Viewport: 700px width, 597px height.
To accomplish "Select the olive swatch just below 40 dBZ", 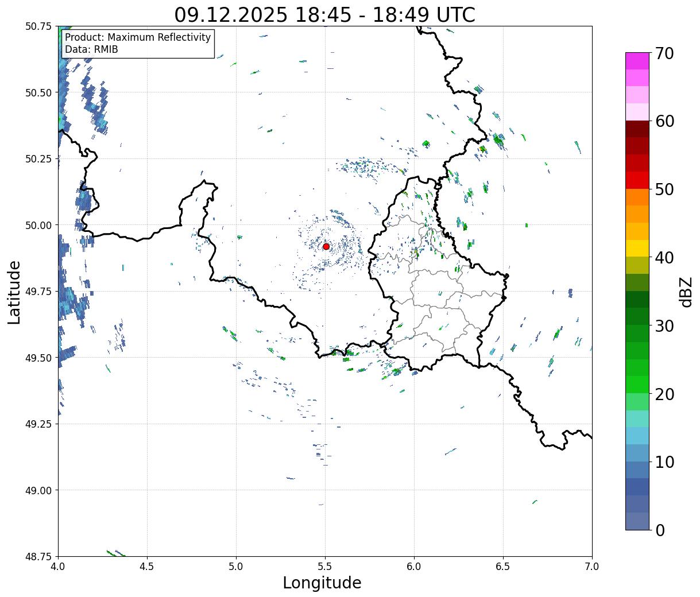I will click(637, 265).
